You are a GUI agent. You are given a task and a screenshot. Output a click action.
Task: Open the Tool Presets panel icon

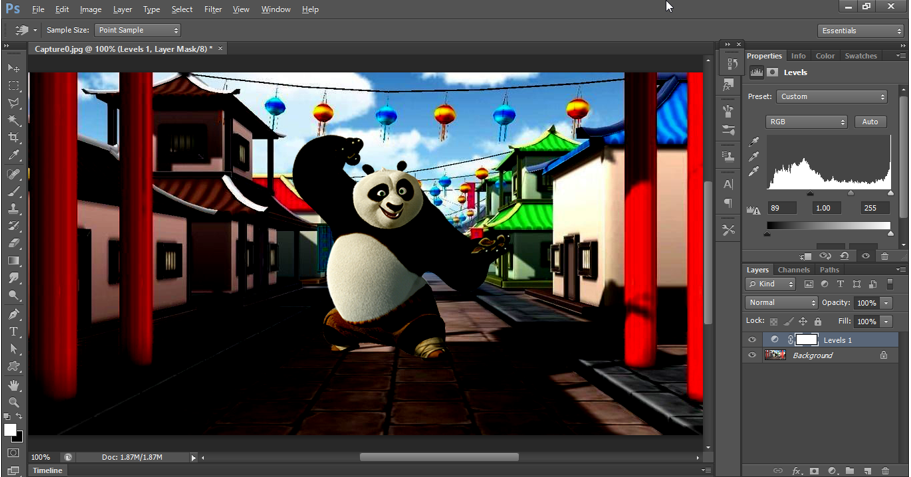[x=729, y=231]
